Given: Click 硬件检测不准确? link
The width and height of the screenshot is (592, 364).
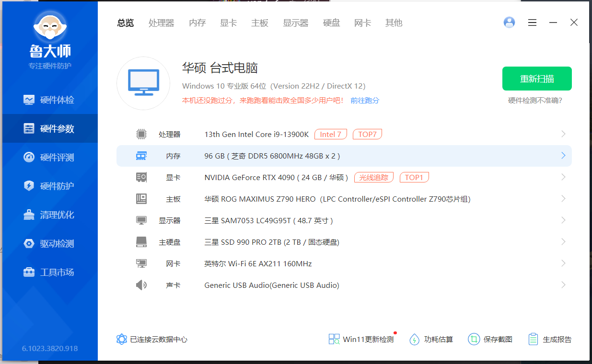Looking at the screenshot, I should 535,101.
